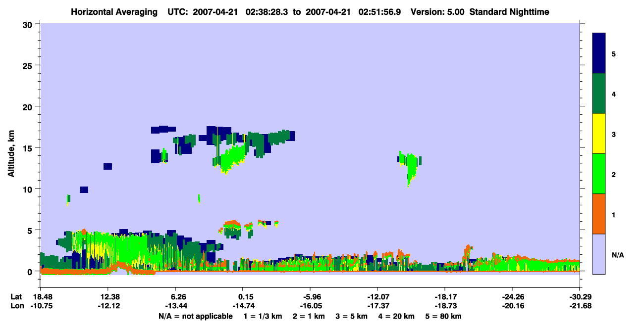Click legend text '3 = 5 km'
Viewport: 644px width, 330px height.
352,316
